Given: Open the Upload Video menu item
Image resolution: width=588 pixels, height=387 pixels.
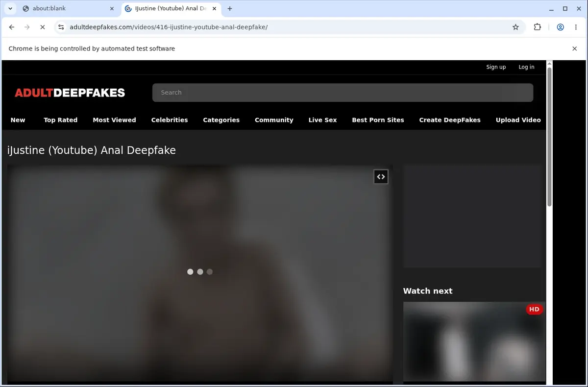Looking at the screenshot, I should [x=518, y=120].
